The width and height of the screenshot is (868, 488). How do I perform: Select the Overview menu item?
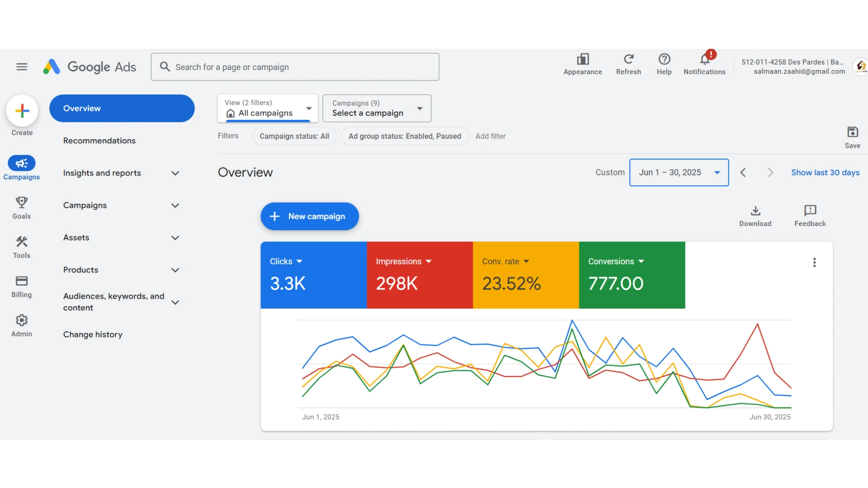[122, 108]
